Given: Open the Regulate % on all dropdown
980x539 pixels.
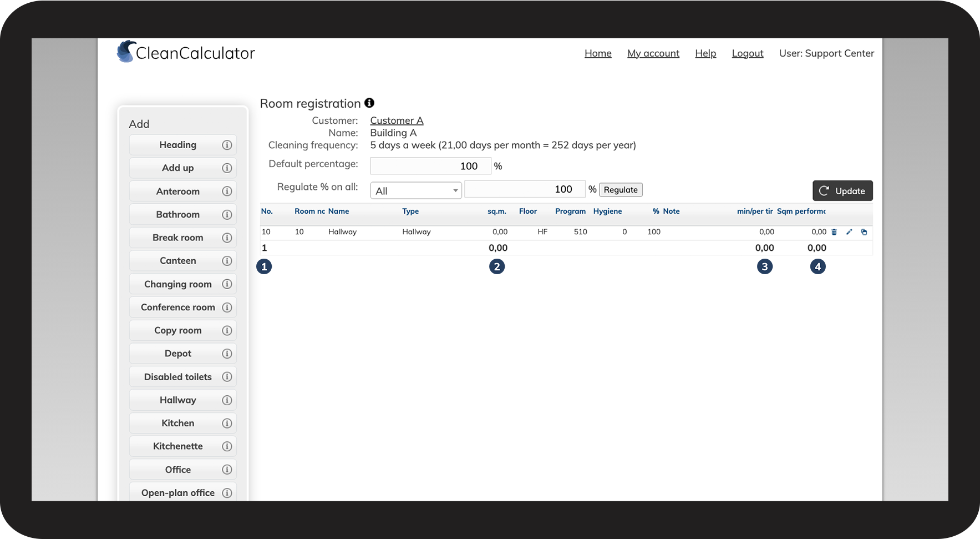Looking at the screenshot, I should point(416,190).
